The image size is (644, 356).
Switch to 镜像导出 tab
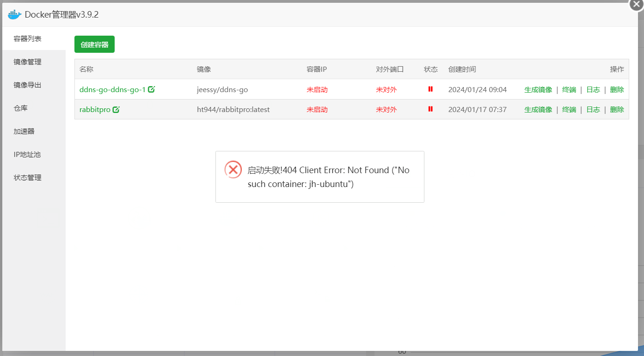[34, 85]
